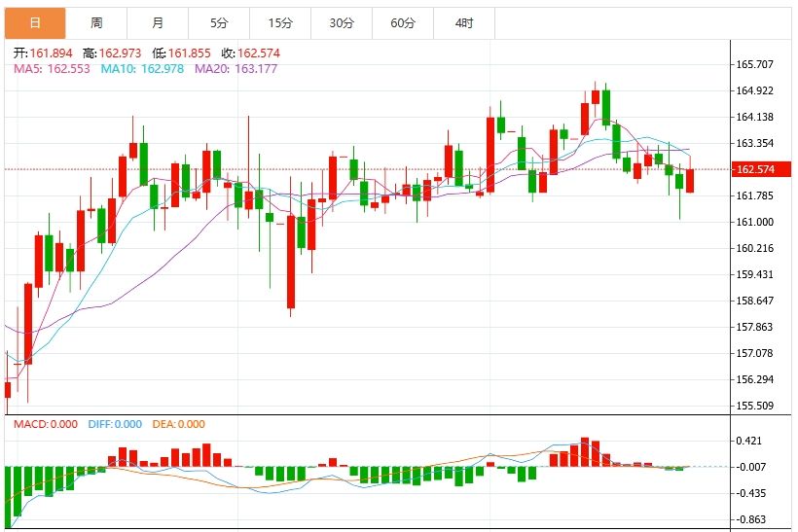798x532 pixels.
Task: Click the 163.354 price axis label
Action: pos(755,143)
